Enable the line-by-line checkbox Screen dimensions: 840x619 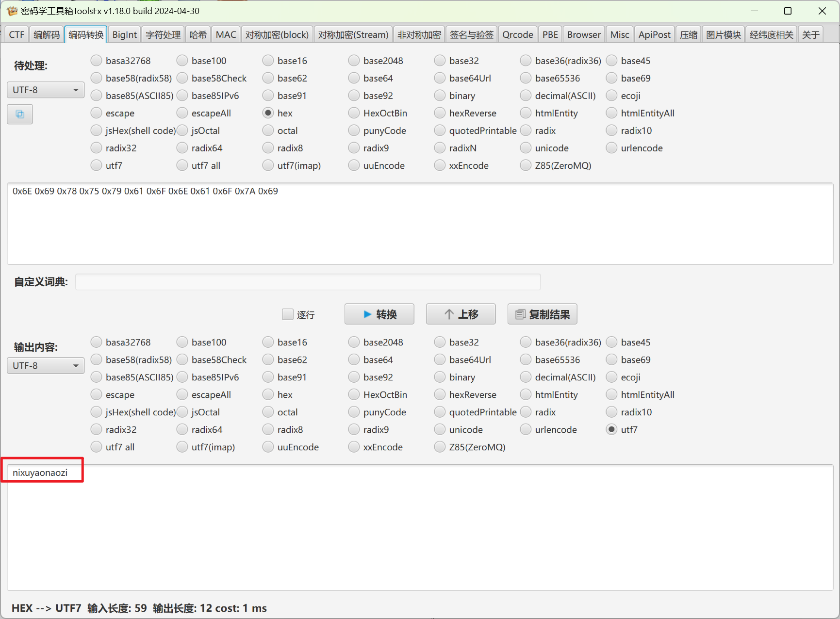[288, 314]
